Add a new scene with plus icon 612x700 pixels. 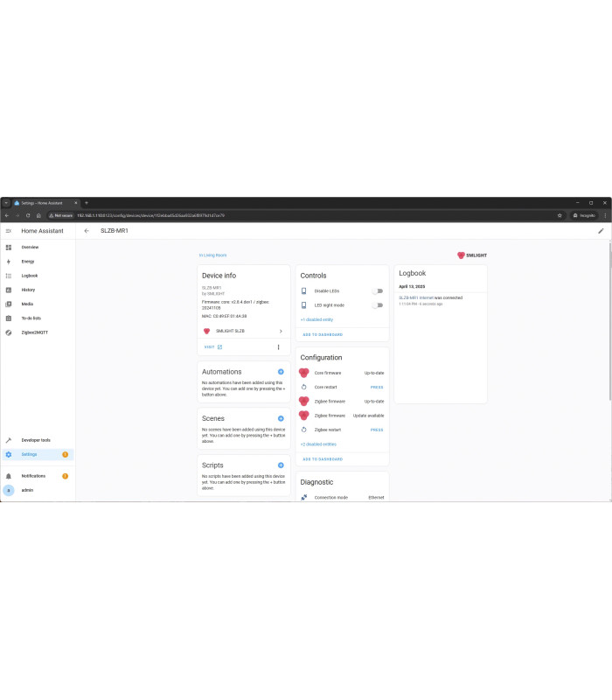(x=281, y=419)
